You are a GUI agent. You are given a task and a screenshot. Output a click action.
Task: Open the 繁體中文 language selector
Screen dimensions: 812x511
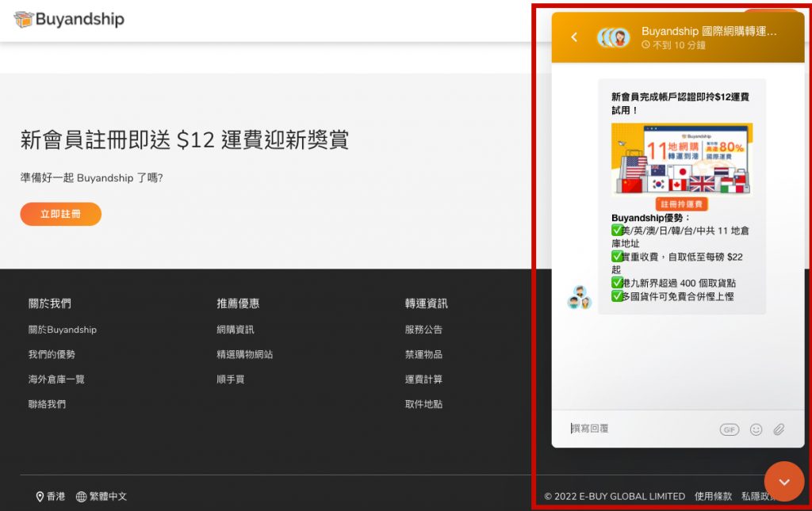pos(101,497)
